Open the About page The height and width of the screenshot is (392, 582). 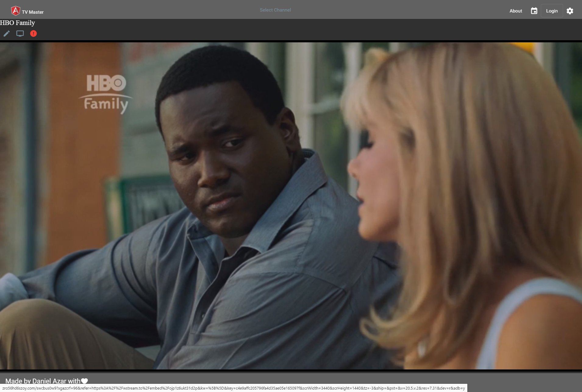coord(516,11)
